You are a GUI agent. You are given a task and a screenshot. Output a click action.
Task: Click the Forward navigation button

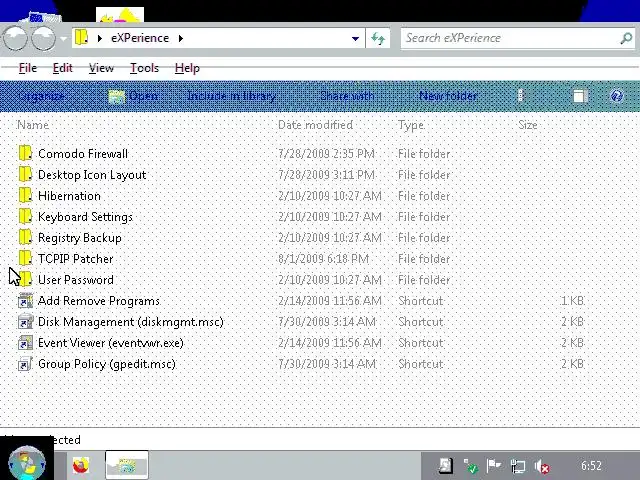[x=43, y=38]
